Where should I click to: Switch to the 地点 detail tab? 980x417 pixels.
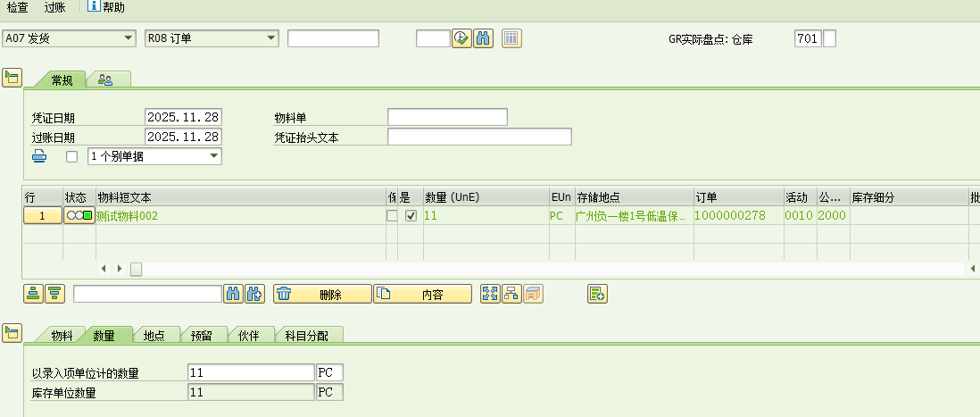tap(154, 336)
